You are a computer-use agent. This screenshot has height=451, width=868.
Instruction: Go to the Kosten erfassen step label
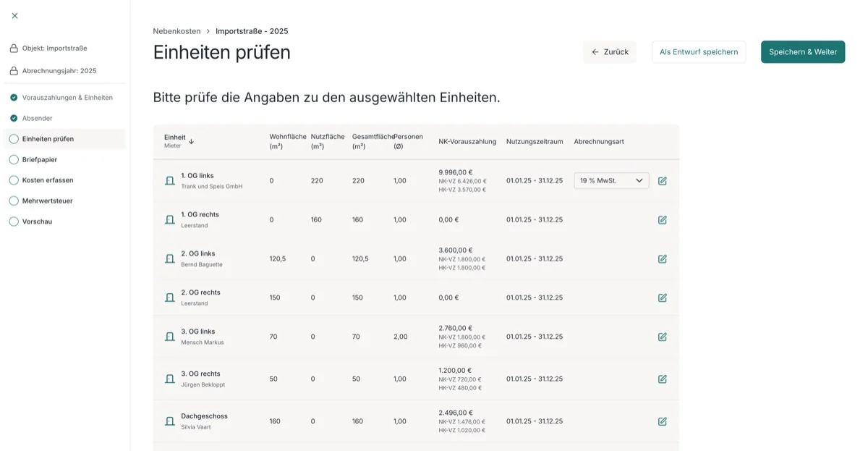click(48, 180)
